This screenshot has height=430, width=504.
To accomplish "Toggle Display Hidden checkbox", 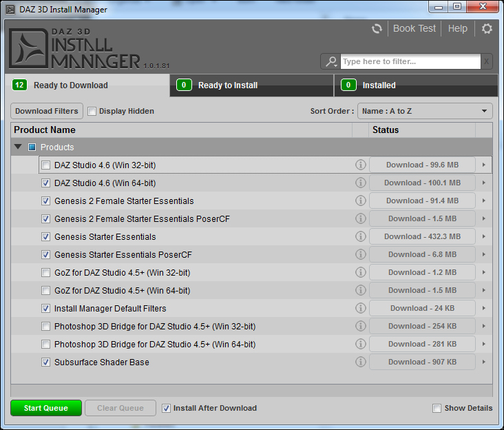I will pos(92,112).
